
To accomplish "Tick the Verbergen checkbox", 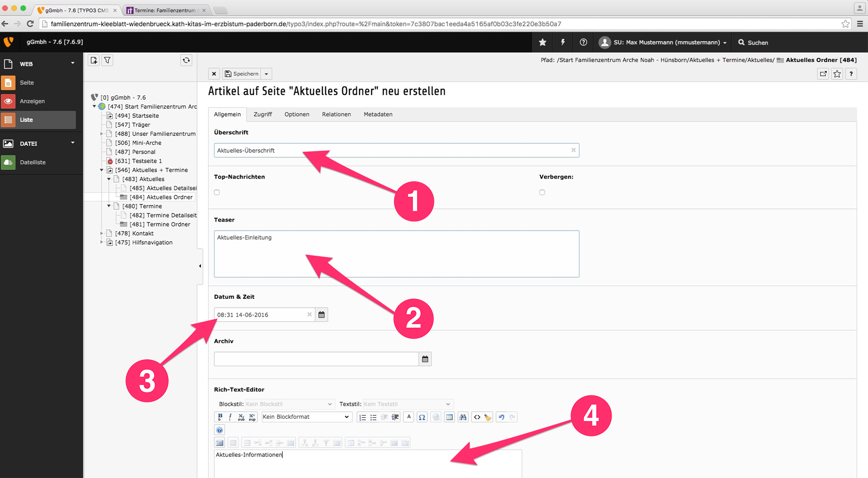I will click(x=542, y=193).
